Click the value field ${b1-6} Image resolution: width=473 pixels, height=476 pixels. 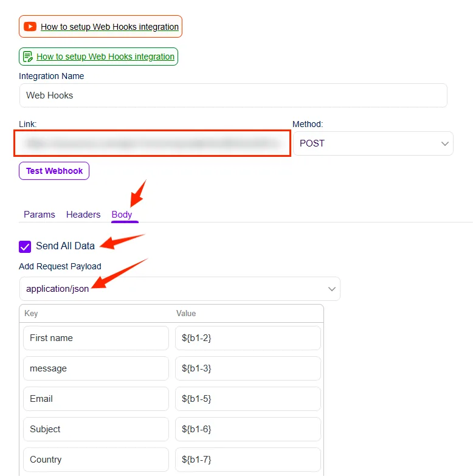(247, 429)
